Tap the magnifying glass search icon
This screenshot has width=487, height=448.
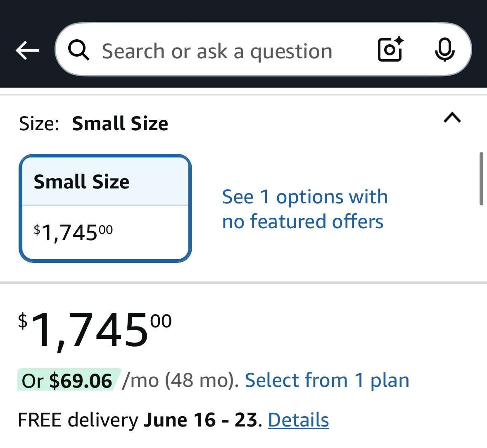coord(78,50)
